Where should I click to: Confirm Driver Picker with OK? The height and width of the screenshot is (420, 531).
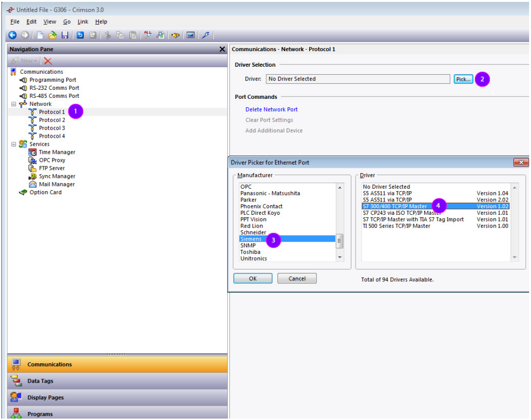click(252, 279)
